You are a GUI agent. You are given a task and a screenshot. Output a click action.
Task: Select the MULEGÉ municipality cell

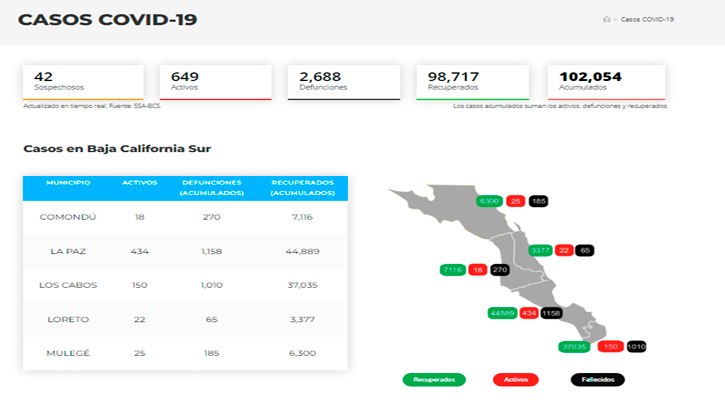[68, 353]
